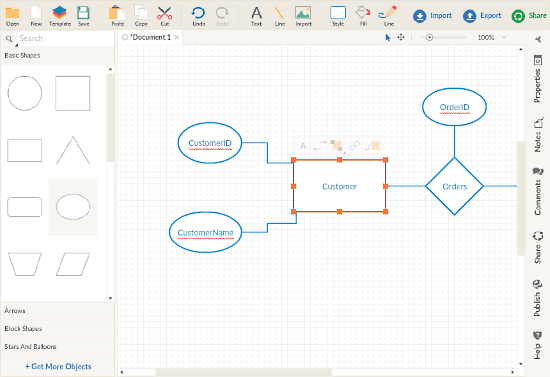
Task: Open the Publish side panel
Action: [x=537, y=298]
